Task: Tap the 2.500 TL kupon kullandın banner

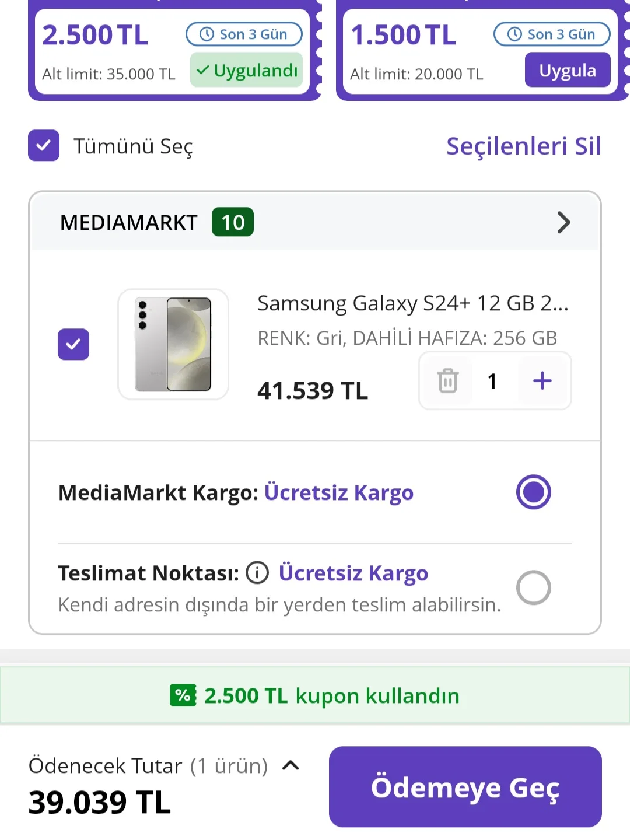Action: (x=315, y=695)
